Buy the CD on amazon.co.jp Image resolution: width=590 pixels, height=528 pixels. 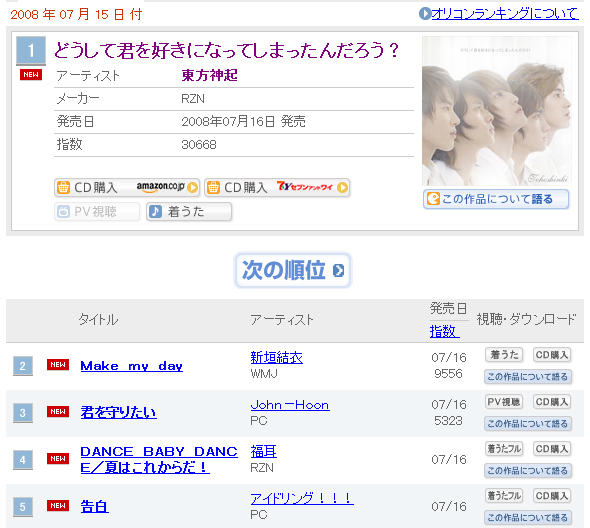coord(127,187)
